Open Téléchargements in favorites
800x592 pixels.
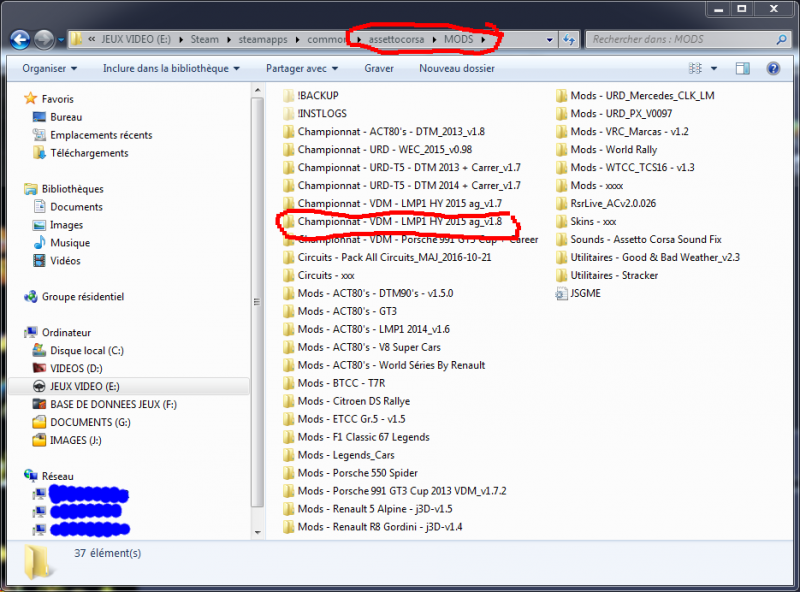pos(89,153)
